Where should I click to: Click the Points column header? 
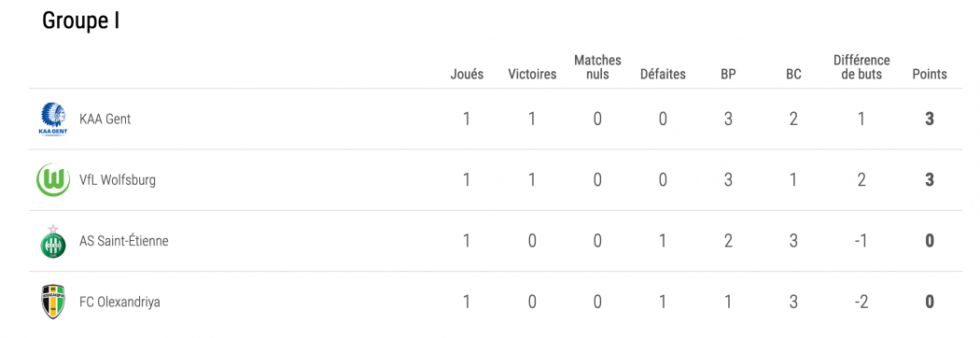pyautogui.click(x=930, y=75)
